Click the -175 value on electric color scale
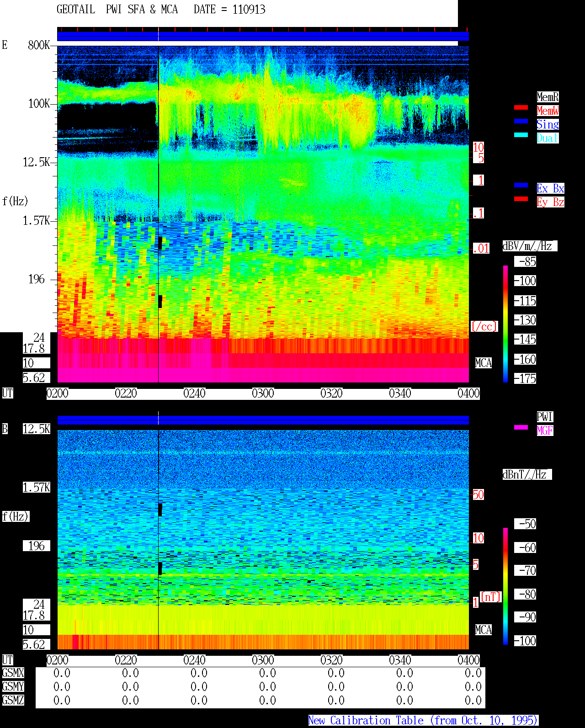The image size is (585, 728). [x=525, y=378]
